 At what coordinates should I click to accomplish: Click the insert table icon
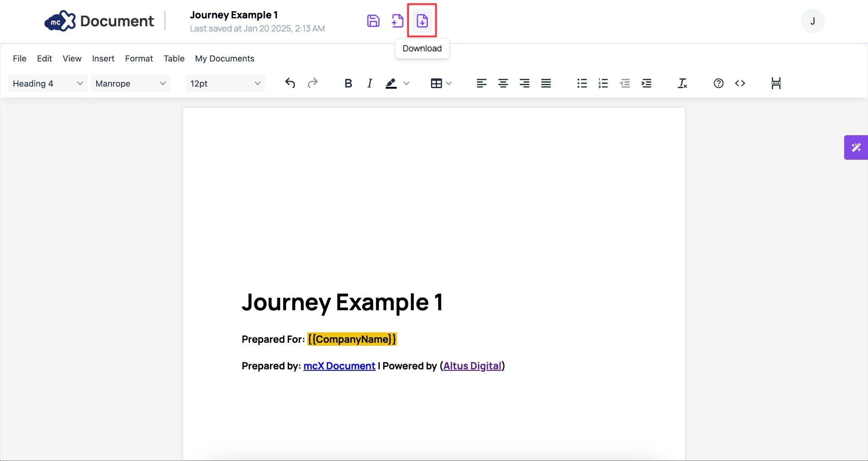click(436, 83)
